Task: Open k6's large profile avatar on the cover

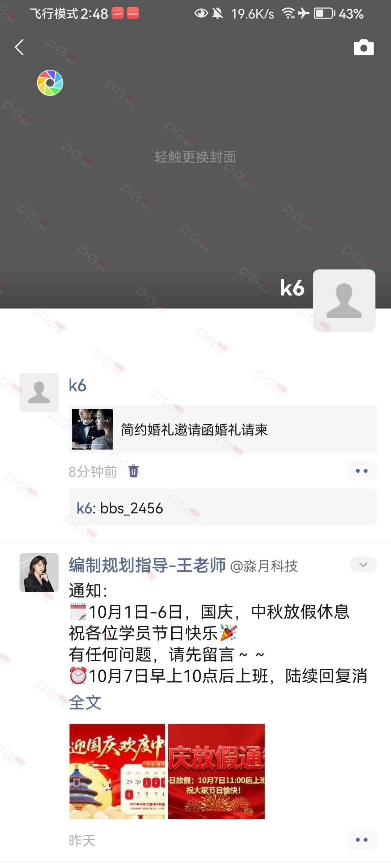Action: pos(344,301)
